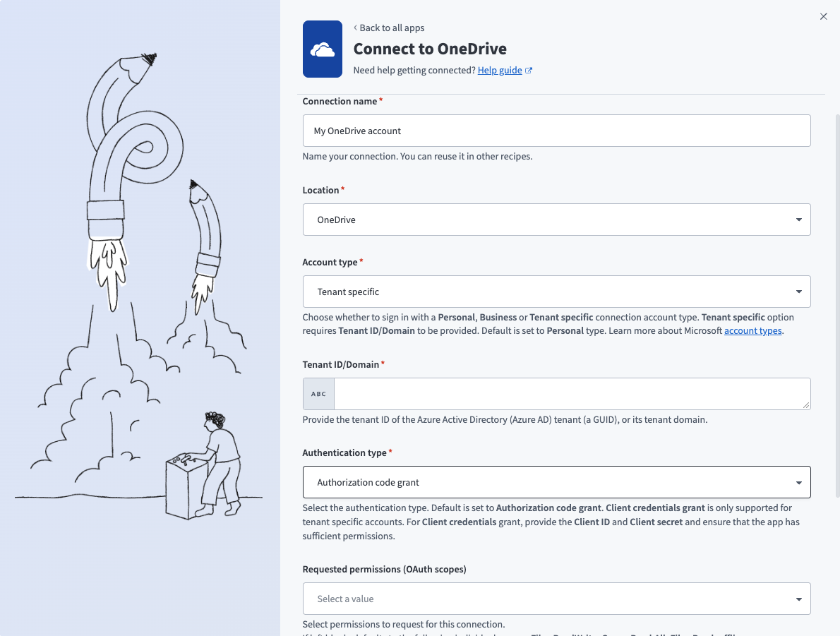This screenshot has height=636, width=840.
Task: Go back to all apps
Action: [x=389, y=28]
